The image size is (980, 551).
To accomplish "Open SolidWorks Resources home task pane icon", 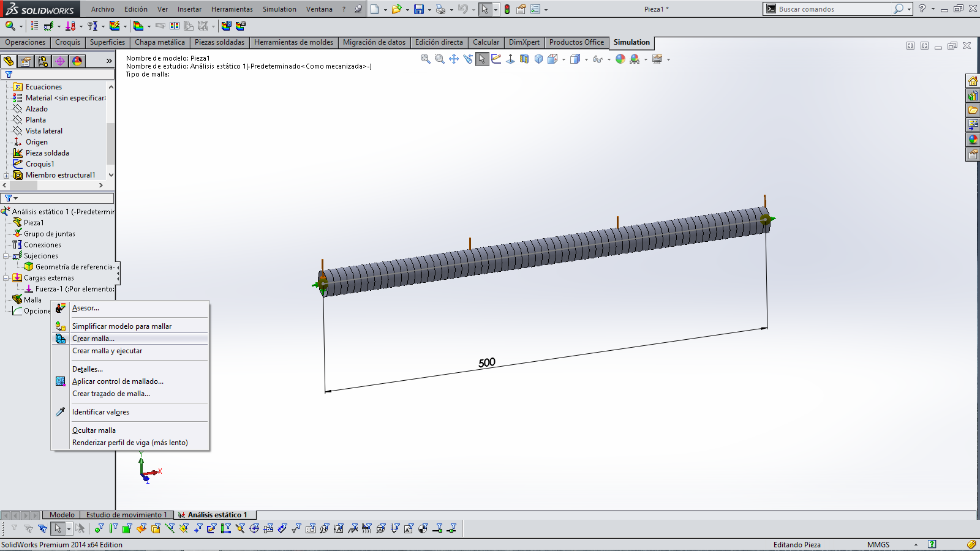I will 973,81.
